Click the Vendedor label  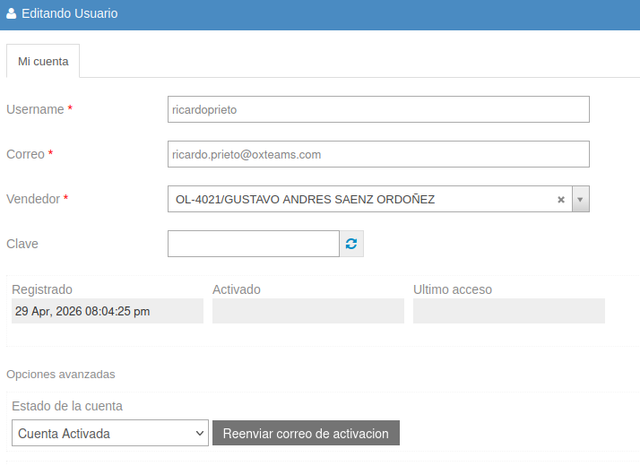(33, 199)
